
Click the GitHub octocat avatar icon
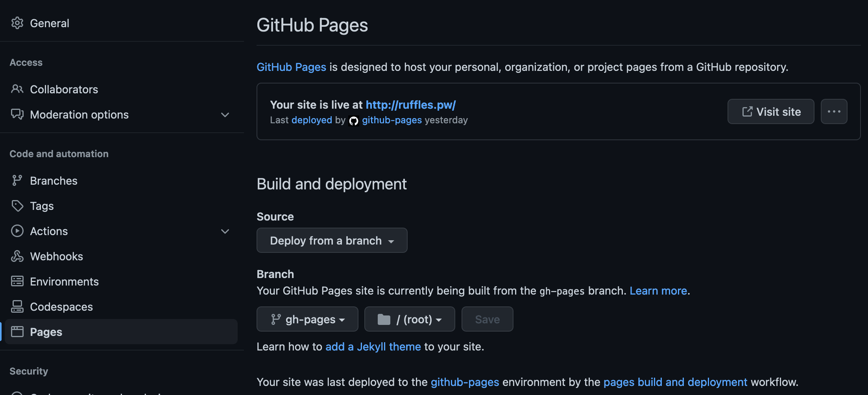pos(354,121)
